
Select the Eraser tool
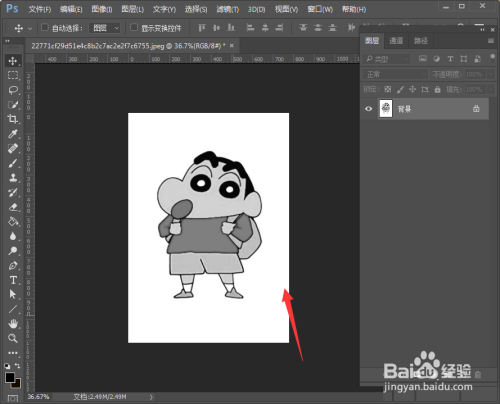click(13, 207)
